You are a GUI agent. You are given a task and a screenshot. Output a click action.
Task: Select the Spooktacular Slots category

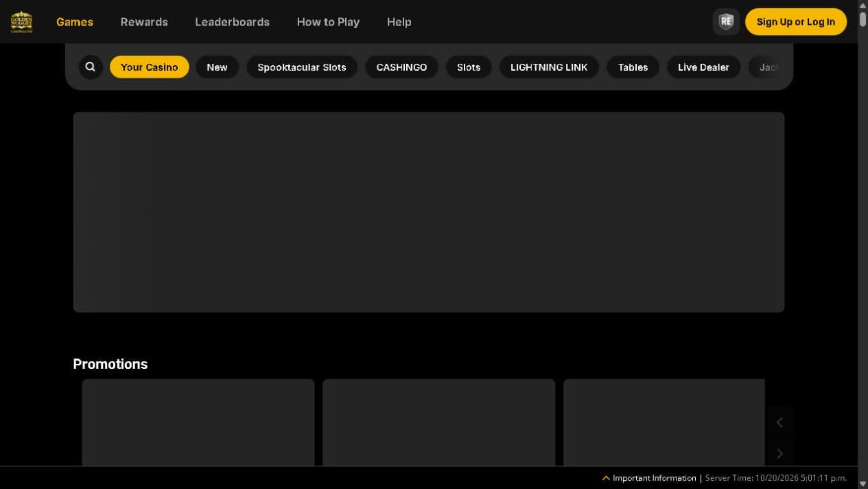coord(302,67)
